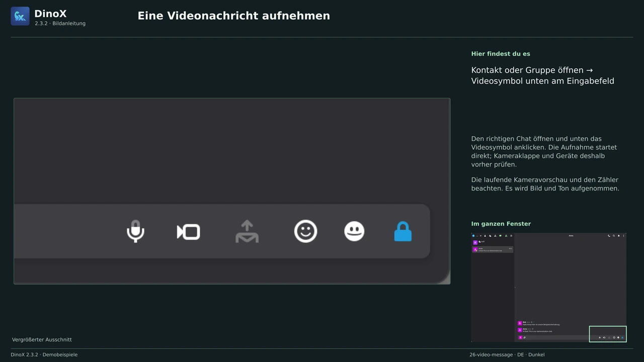The image size is (644, 362).
Task: Select the Anna conversation row in the thumbnail
Action: (x=493, y=249)
